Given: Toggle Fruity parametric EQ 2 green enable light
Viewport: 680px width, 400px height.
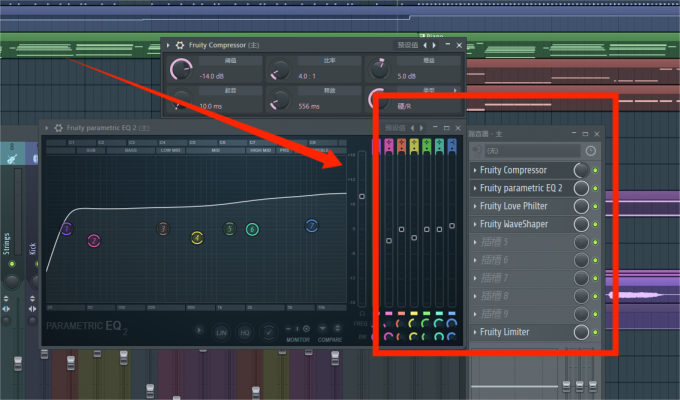Looking at the screenshot, I should 595,188.
